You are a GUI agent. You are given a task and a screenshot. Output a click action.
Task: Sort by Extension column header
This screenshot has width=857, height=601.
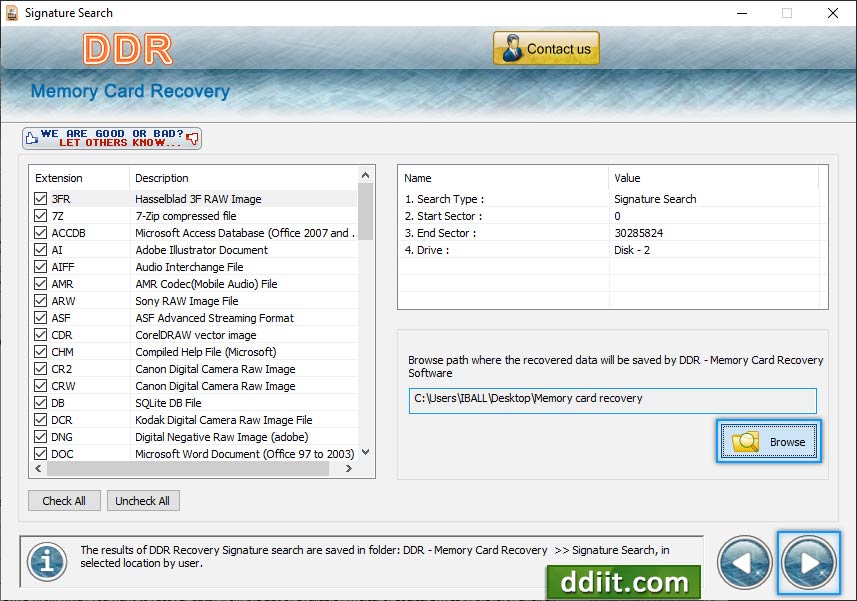[x=80, y=178]
